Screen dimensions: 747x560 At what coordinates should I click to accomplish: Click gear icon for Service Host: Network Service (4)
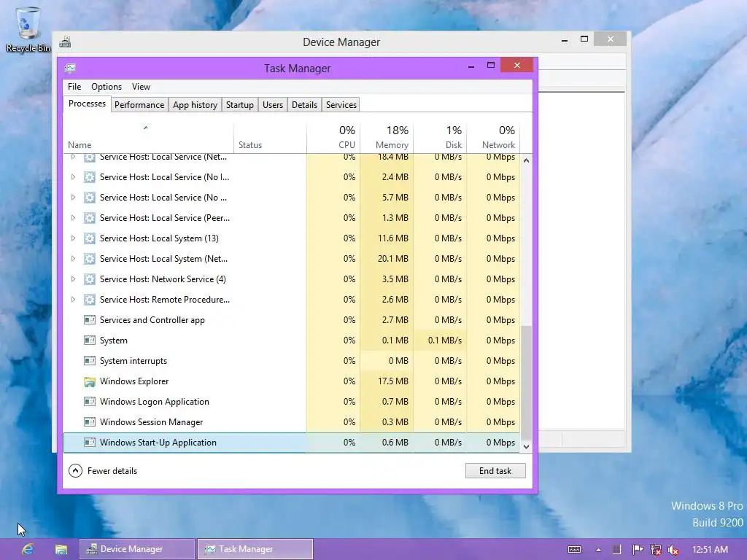coord(89,279)
